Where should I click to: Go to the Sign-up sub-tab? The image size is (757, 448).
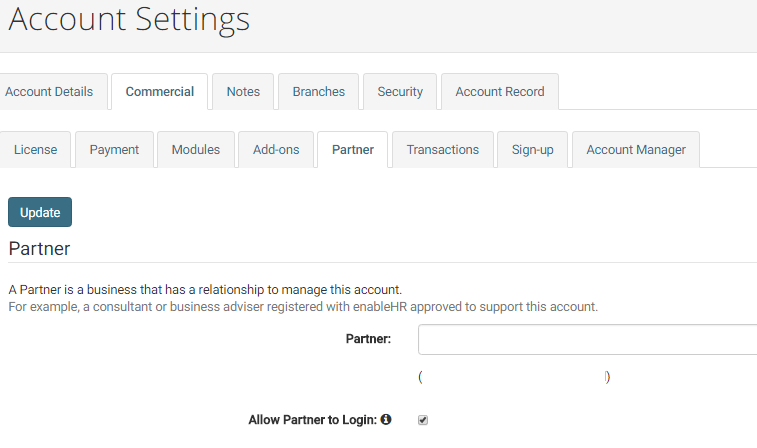[x=533, y=150]
